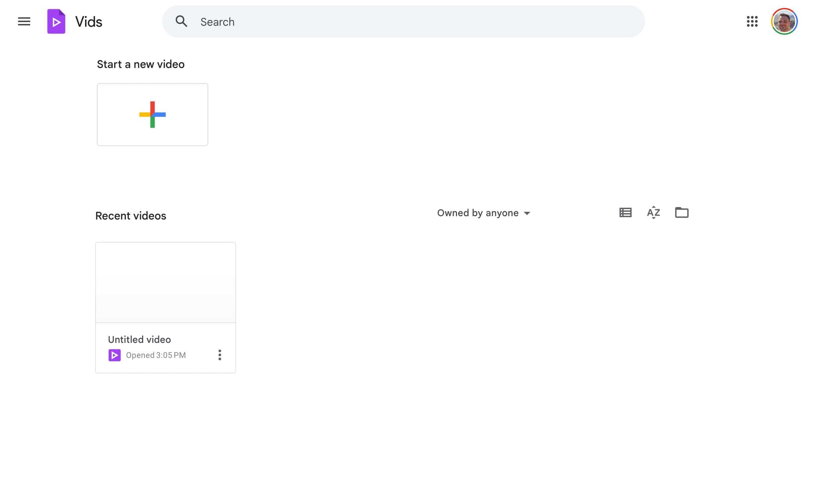Open the 'Owned by anyone' filter
This screenshot has width=818, height=504.
tap(478, 213)
